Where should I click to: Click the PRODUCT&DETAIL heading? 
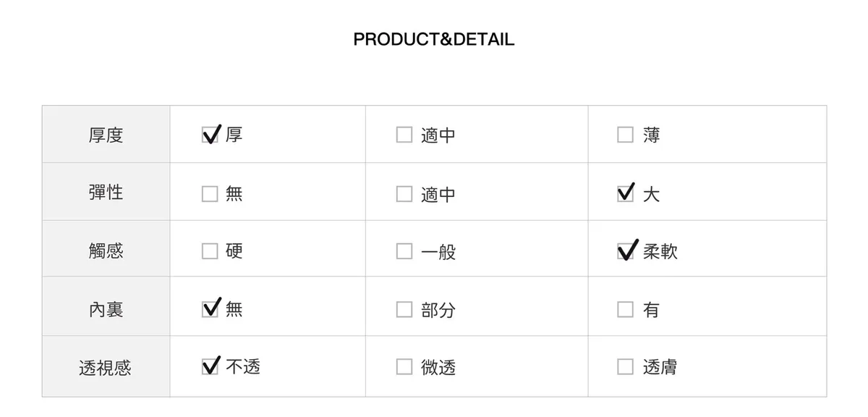[434, 39]
